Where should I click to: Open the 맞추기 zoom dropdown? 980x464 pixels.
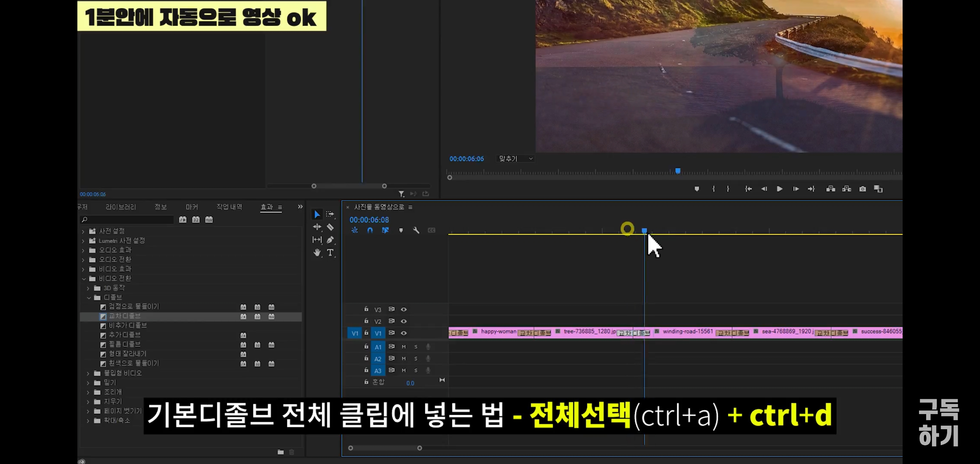click(x=515, y=159)
